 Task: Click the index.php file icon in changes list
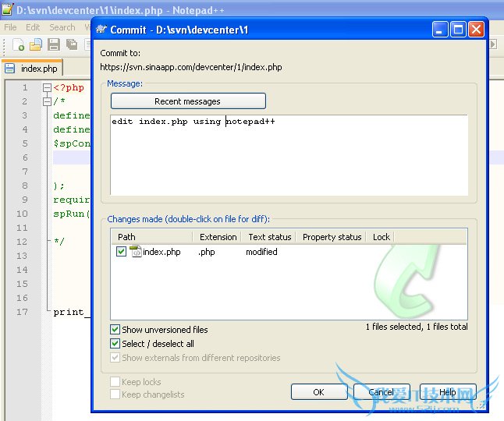pos(136,252)
